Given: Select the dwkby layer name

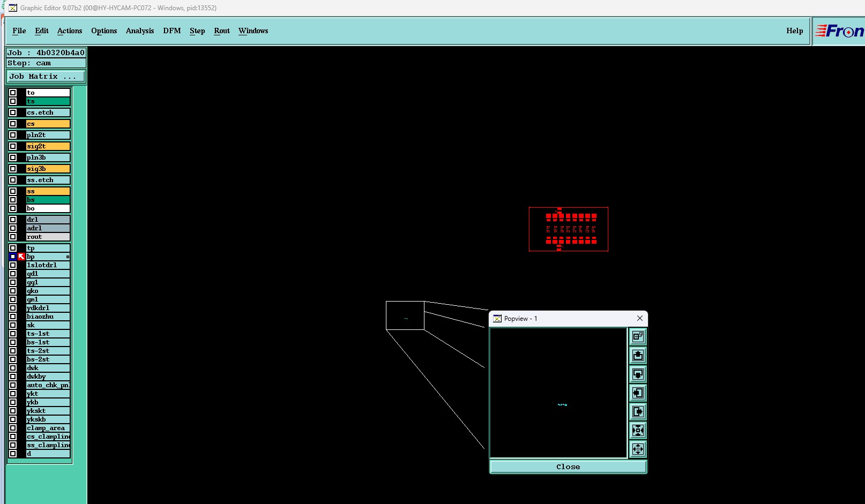Looking at the screenshot, I should tap(48, 377).
